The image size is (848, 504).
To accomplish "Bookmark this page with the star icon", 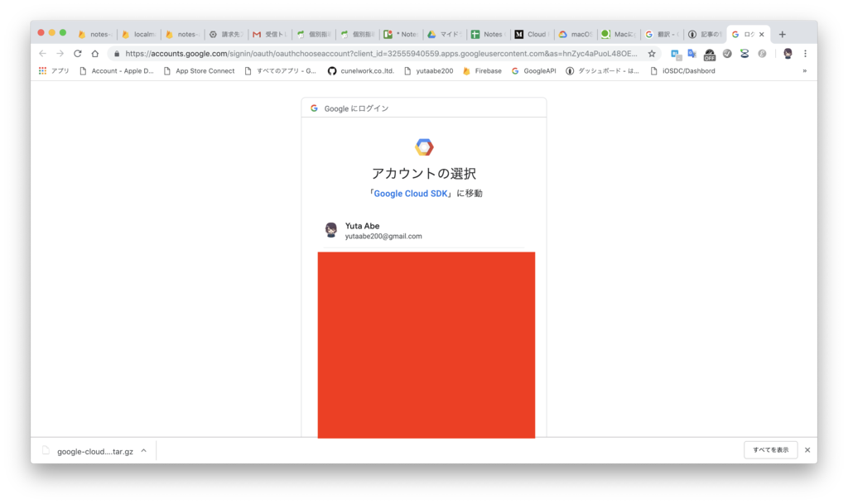I will tap(652, 54).
